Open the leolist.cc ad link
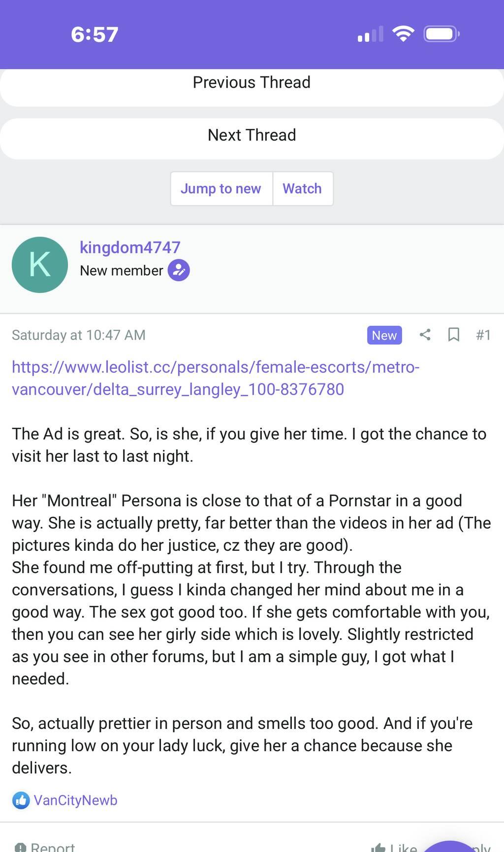The image size is (504, 852). [x=215, y=378]
